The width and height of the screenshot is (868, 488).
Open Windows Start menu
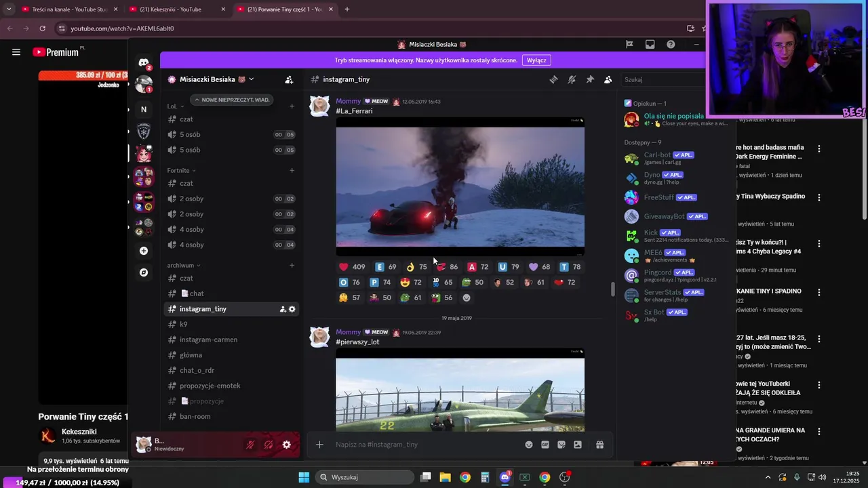tap(304, 477)
